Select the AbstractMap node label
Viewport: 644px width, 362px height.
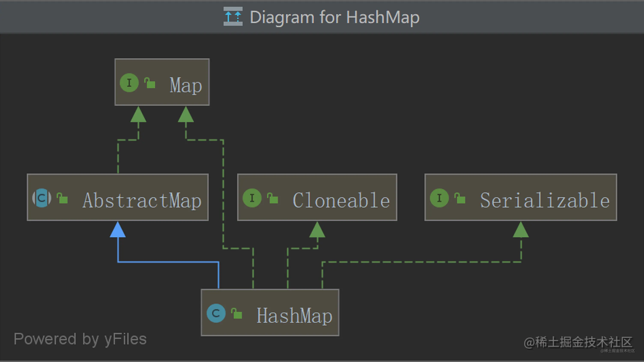point(142,201)
